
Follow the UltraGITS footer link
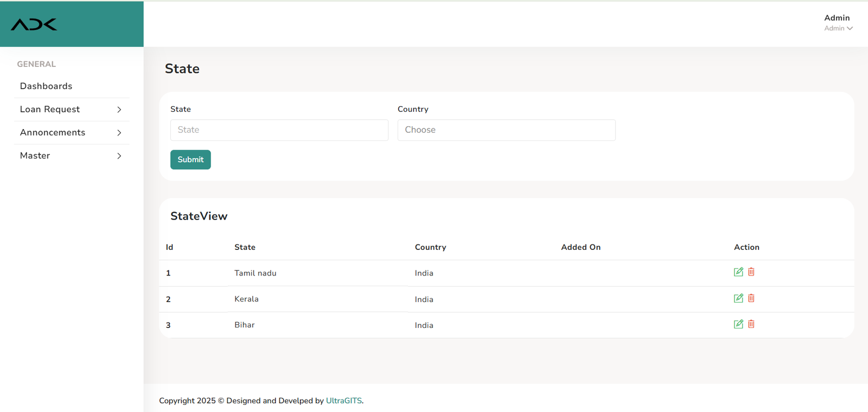pyautogui.click(x=343, y=401)
